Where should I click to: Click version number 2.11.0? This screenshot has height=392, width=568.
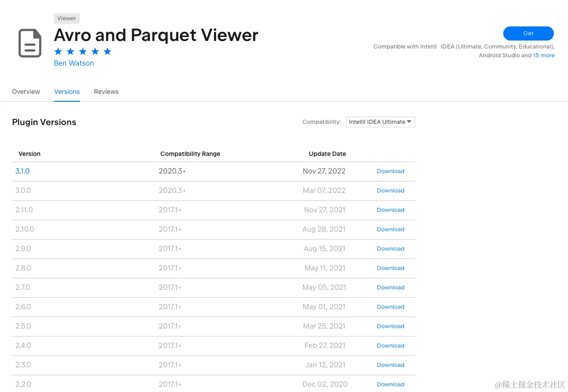click(x=24, y=210)
